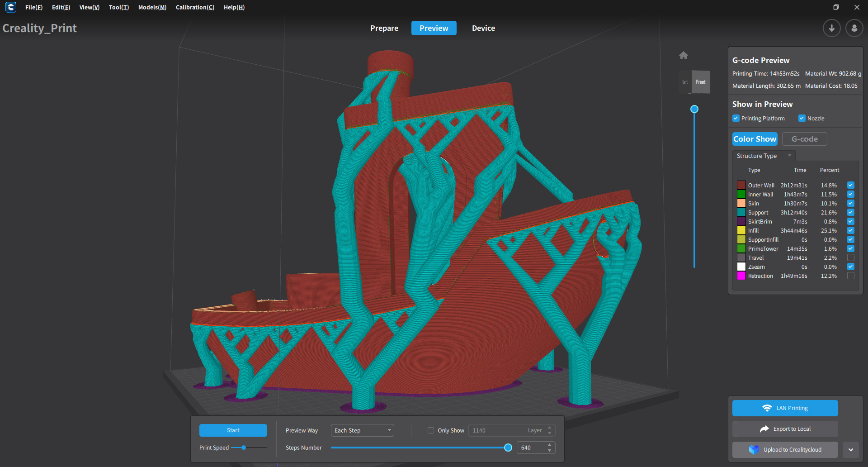Expand the upload options chevron button
This screenshot has width=868, height=467.
click(x=850, y=450)
